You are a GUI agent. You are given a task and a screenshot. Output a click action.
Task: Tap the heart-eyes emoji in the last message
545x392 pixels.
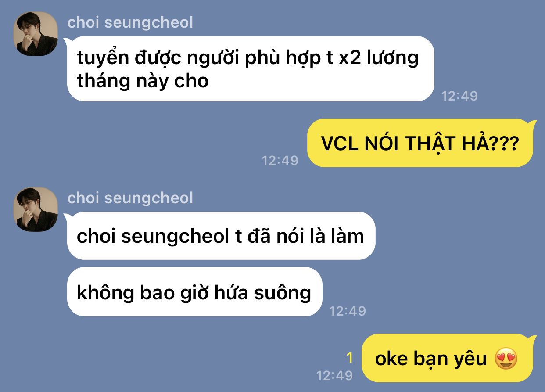(x=506, y=359)
